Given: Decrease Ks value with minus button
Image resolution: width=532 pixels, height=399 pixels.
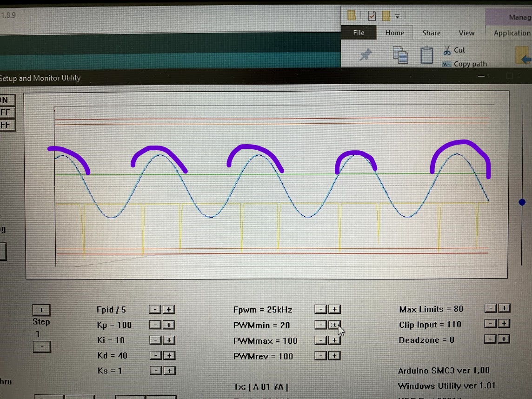Looking at the screenshot, I should point(156,371).
